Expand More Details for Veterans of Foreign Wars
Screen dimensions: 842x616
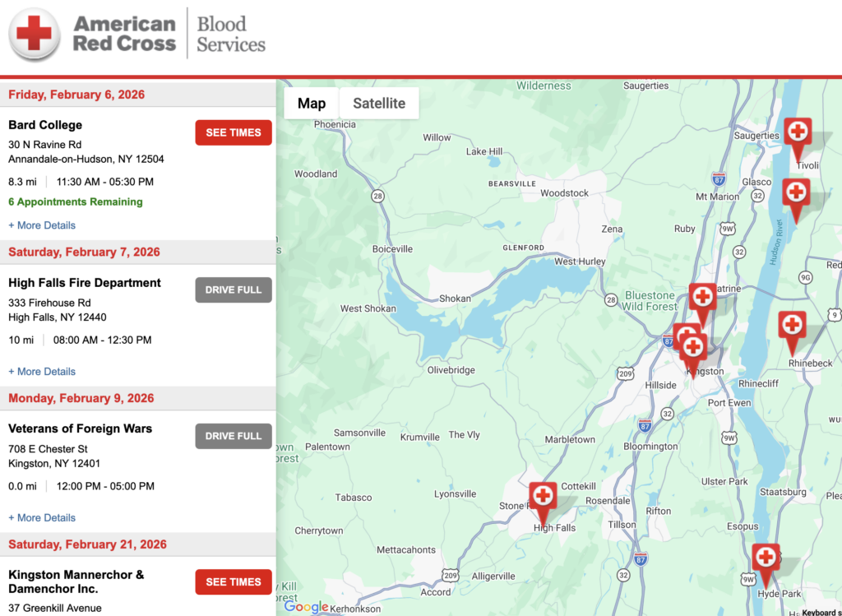[41, 517]
